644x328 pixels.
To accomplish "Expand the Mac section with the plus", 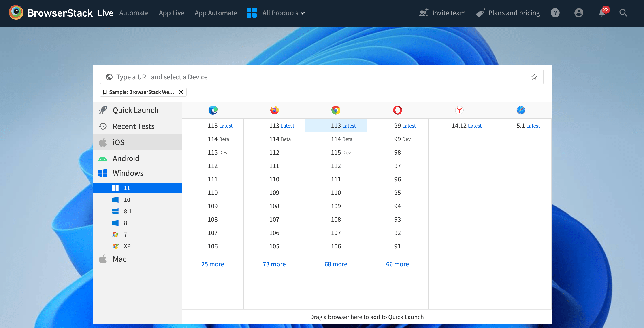I will [175, 259].
